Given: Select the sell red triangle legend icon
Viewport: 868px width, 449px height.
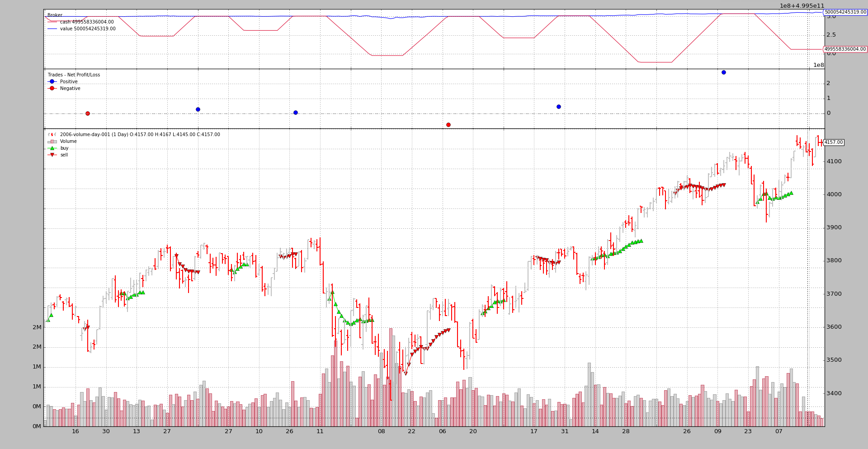Looking at the screenshot, I should pyautogui.click(x=52, y=155).
